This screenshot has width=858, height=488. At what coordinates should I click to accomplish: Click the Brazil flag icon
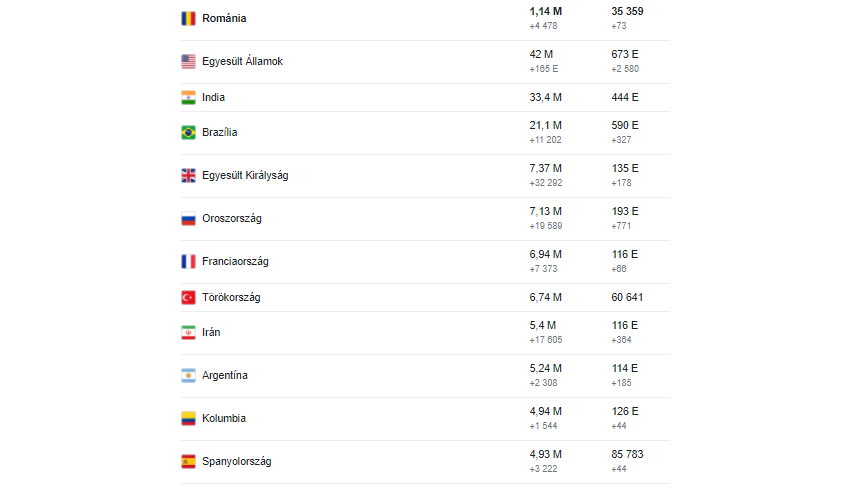pos(188,132)
